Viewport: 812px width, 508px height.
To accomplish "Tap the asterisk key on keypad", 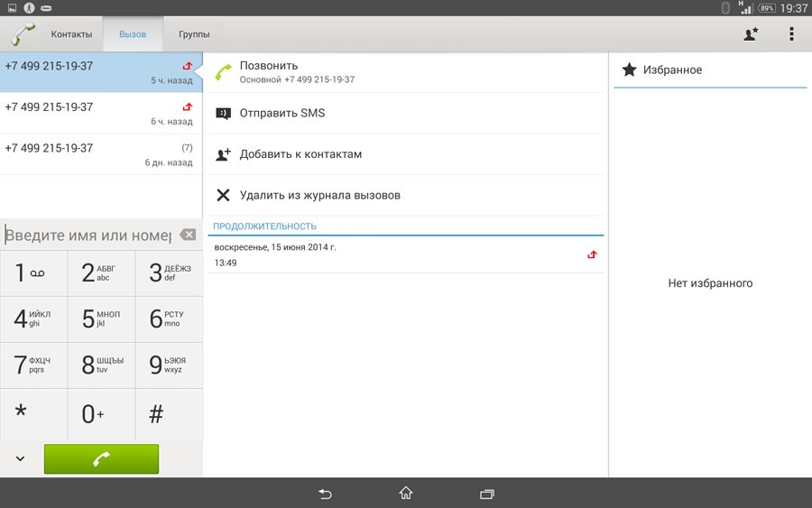I will pos(33,414).
